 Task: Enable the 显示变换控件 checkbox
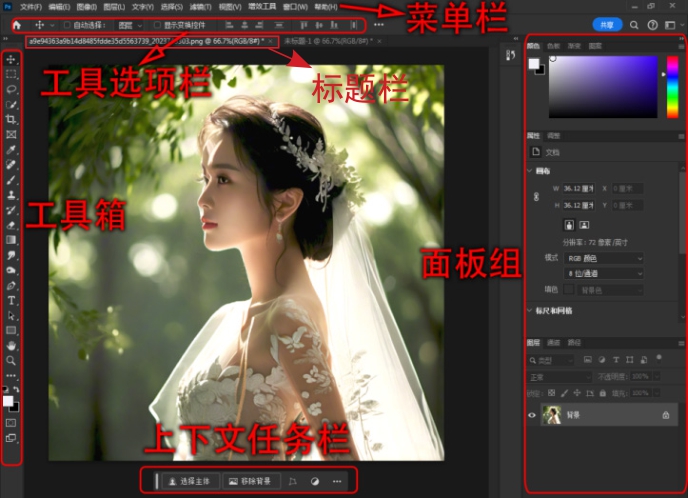point(157,24)
